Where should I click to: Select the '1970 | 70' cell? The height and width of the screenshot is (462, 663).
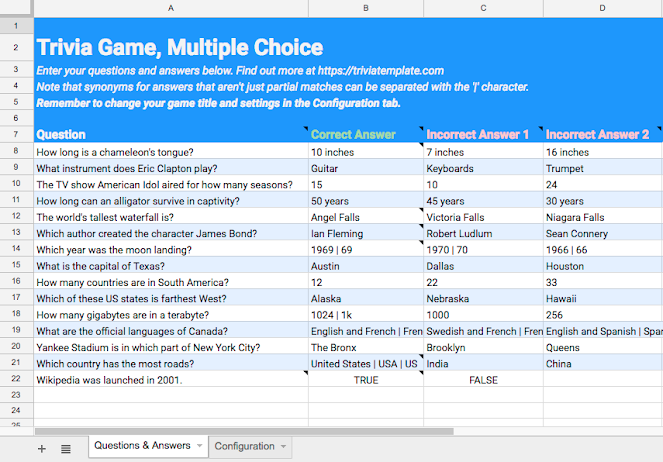pyautogui.click(x=483, y=249)
